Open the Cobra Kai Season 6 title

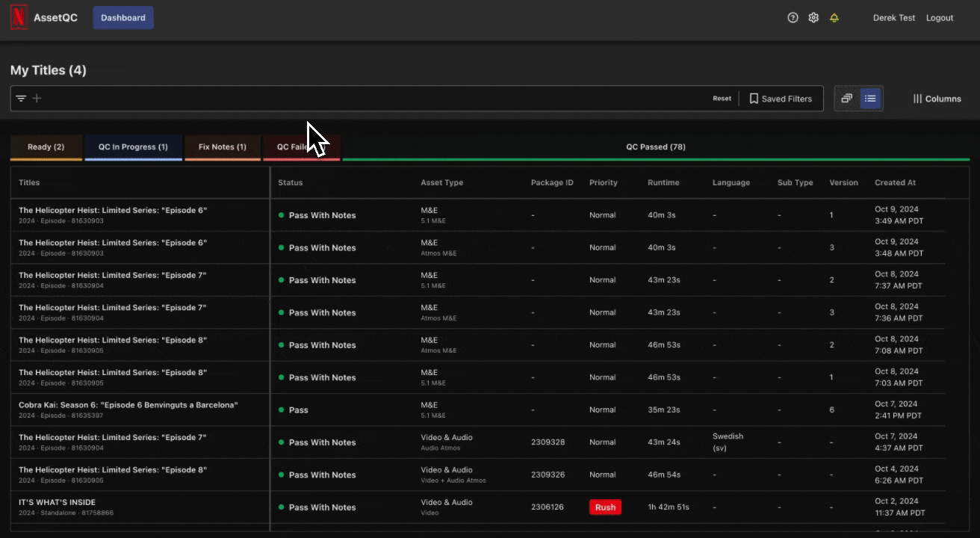point(128,405)
